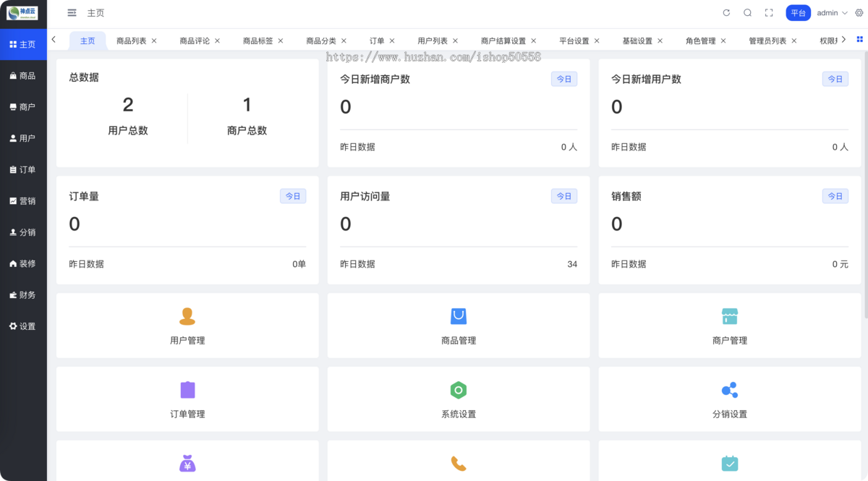Switch to 商品列表 tab

(132, 41)
